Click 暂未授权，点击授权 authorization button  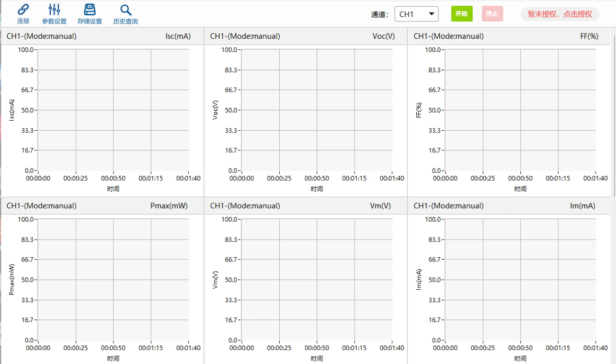tap(559, 14)
